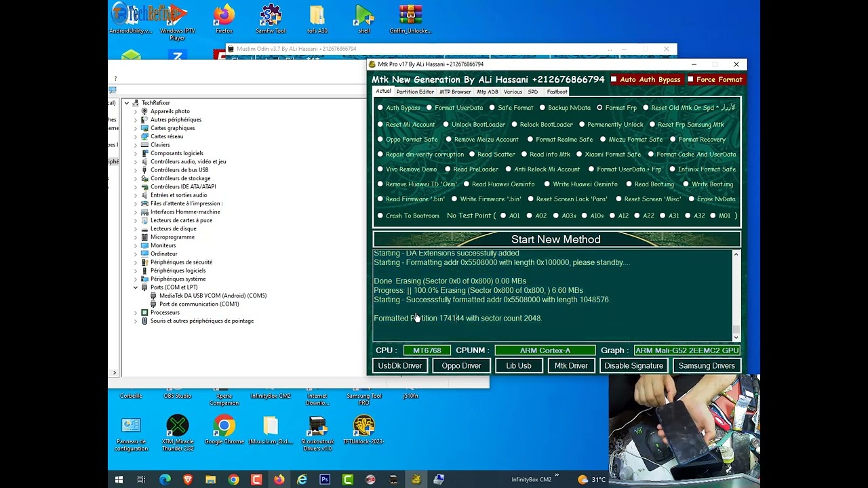Image resolution: width=868 pixels, height=488 pixels.
Task: Click the Disable Signature button
Action: click(x=633, y=366)
